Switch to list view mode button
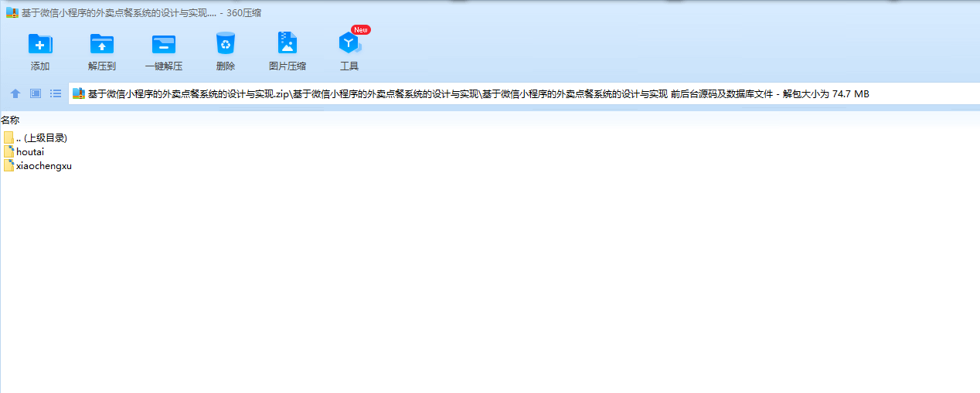The image size is (980, 393). point(56,93)
